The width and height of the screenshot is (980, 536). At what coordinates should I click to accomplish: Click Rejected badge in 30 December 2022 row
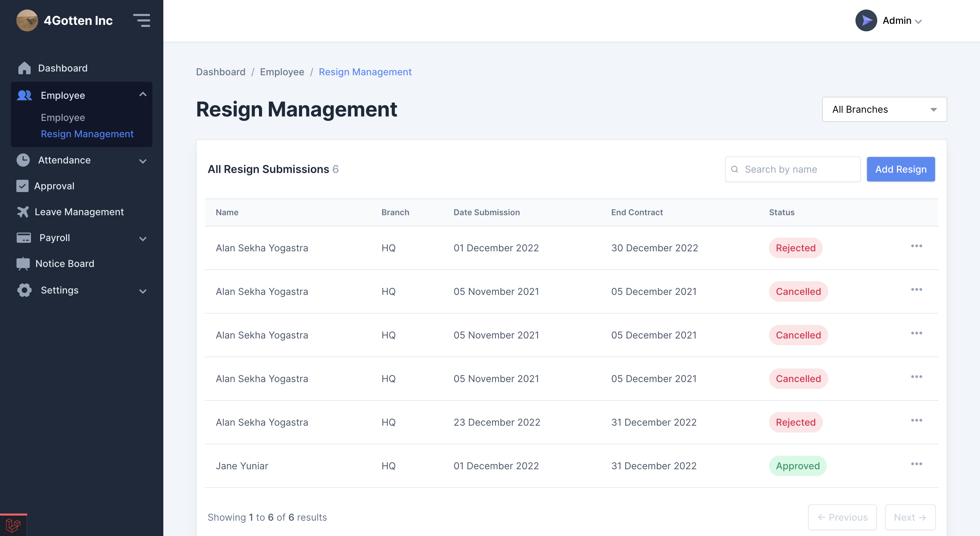pos(796,248)
